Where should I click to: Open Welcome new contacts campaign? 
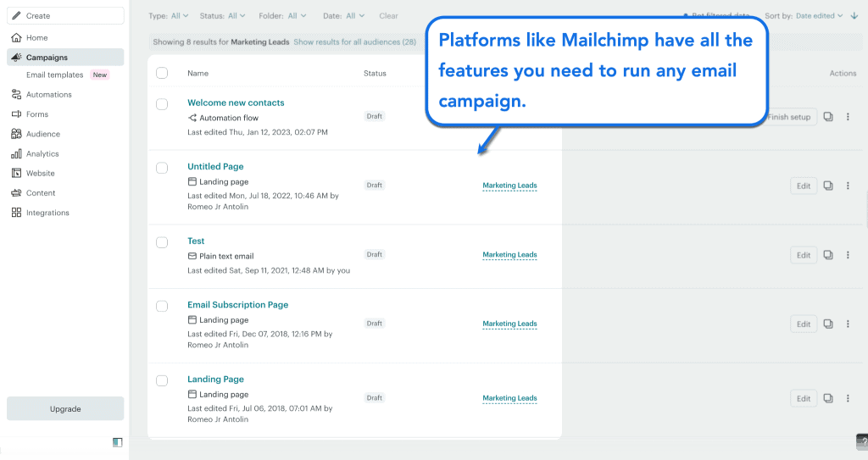tap(236, 103)
